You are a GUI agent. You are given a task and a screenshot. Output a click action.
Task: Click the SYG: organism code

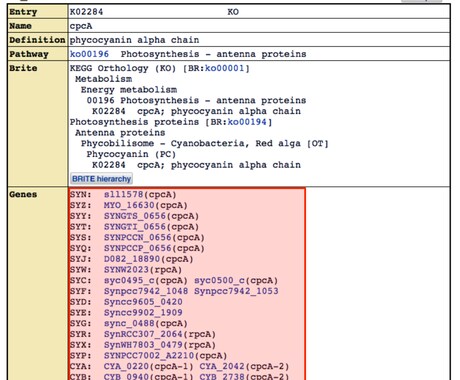click(80, 323)
